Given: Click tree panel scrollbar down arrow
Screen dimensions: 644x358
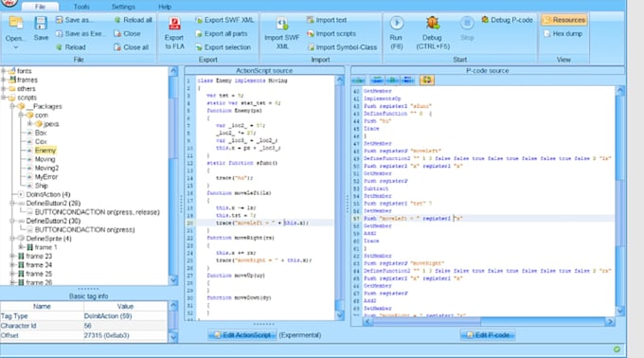Looking at the screenshot, I should coord(173,280).
